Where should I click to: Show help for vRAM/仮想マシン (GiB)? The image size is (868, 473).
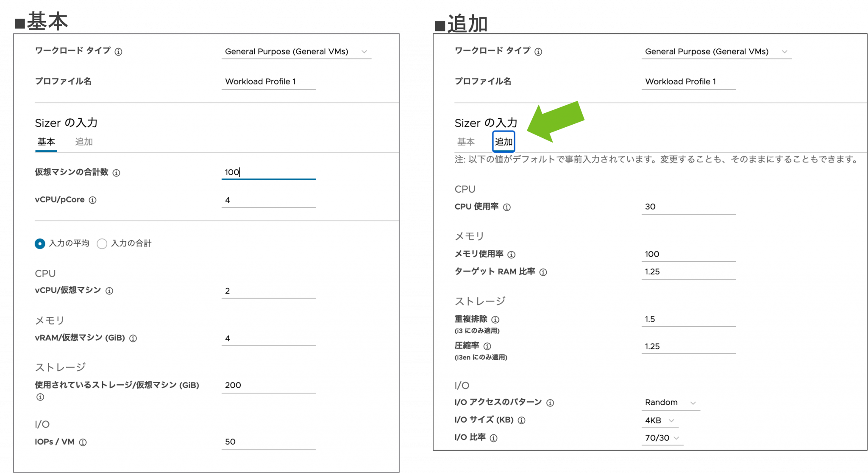click(x=134, y=339)
